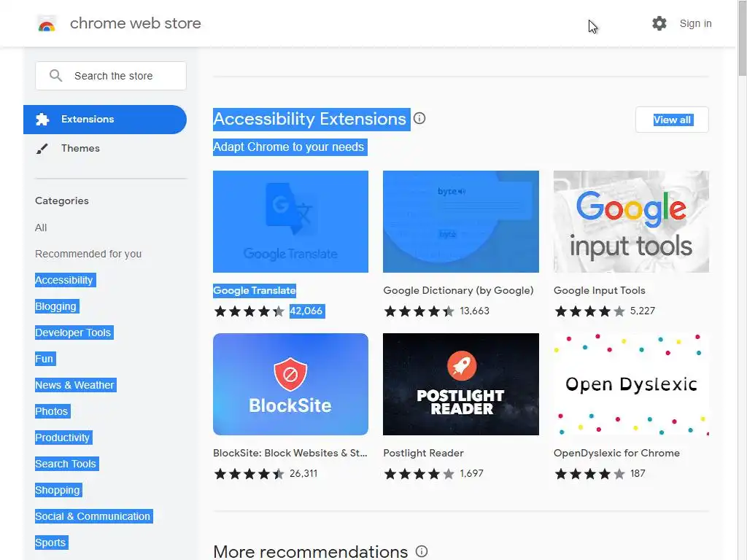Viewport: 747px width, 560px height.
Task: Click Adapt Chrome to your needs text
Action: 289,147
